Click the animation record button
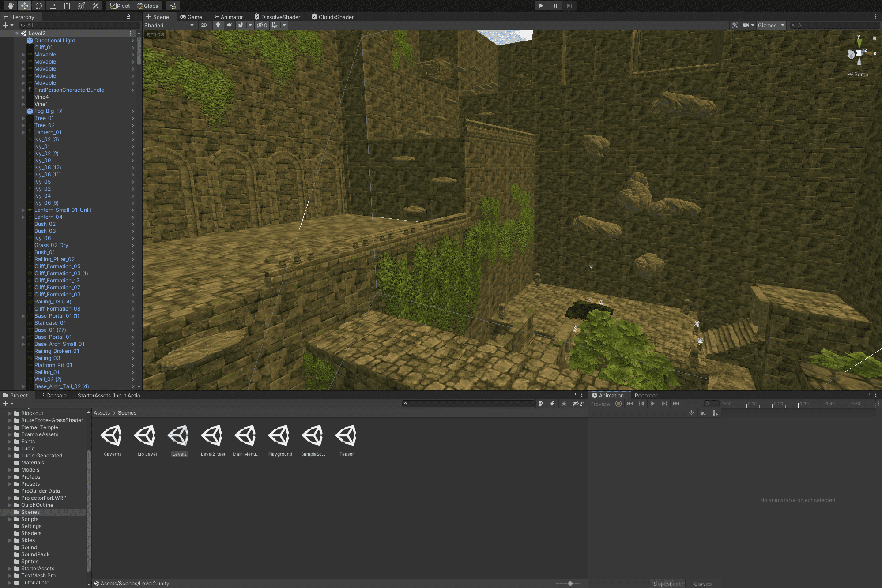This screenshot has width=882, height=588. click(x=618, y=404)
